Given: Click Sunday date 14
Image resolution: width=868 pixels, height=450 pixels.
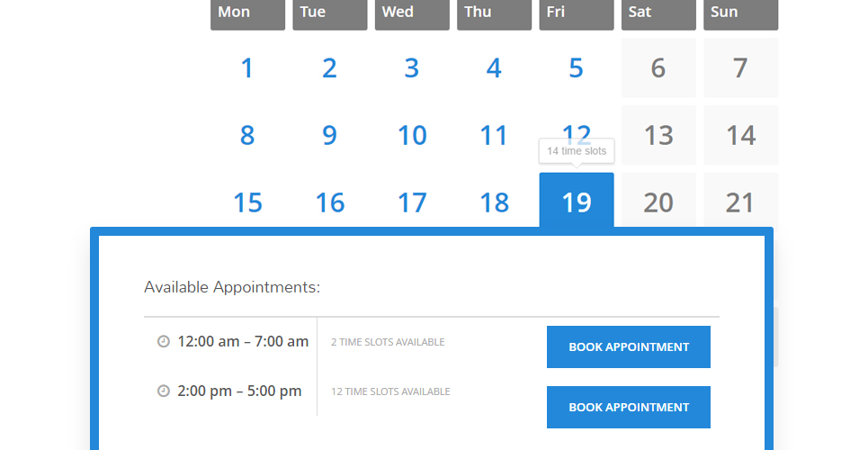Looking at the screenshot, I should 740,135.
